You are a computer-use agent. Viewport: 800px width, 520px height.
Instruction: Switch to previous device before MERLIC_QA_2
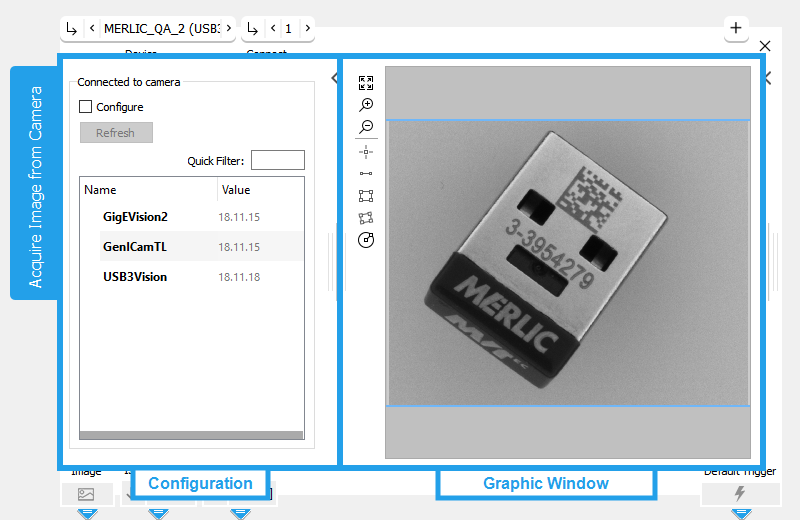coord(92,28)
